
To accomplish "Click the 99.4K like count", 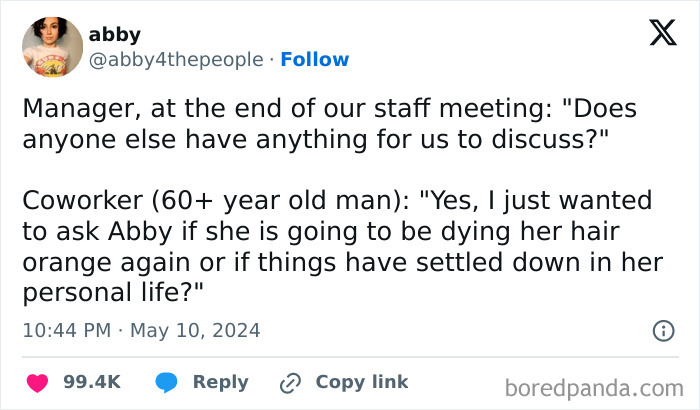I will point(92,382).
